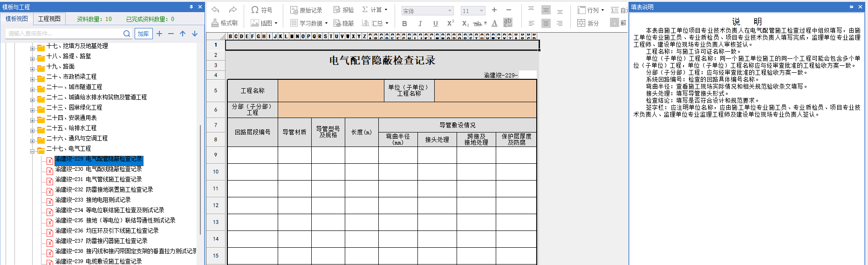The image size is (868, 265).
Task: Toggle italic formatting
Action: click(x=420, y=23)
